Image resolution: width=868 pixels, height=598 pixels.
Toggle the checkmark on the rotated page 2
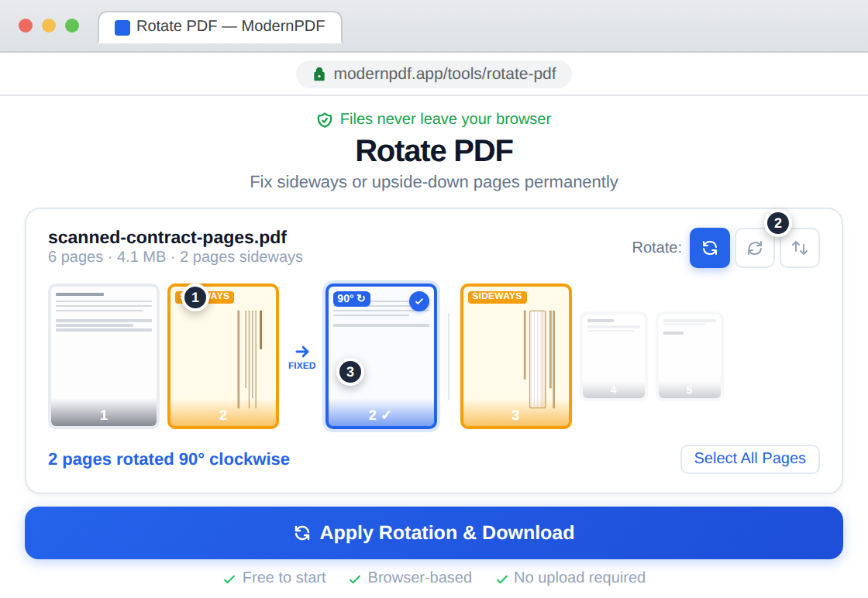point(419,301)
